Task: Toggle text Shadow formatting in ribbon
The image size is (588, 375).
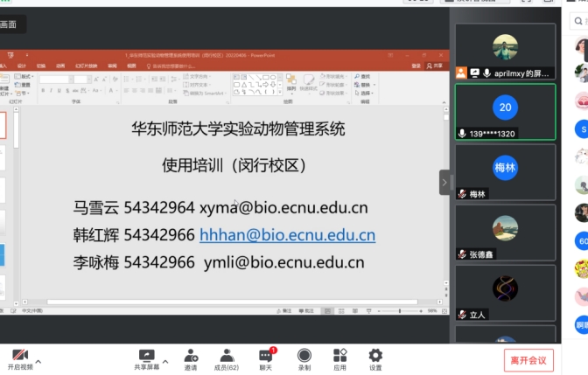Action: coord(67,90)
